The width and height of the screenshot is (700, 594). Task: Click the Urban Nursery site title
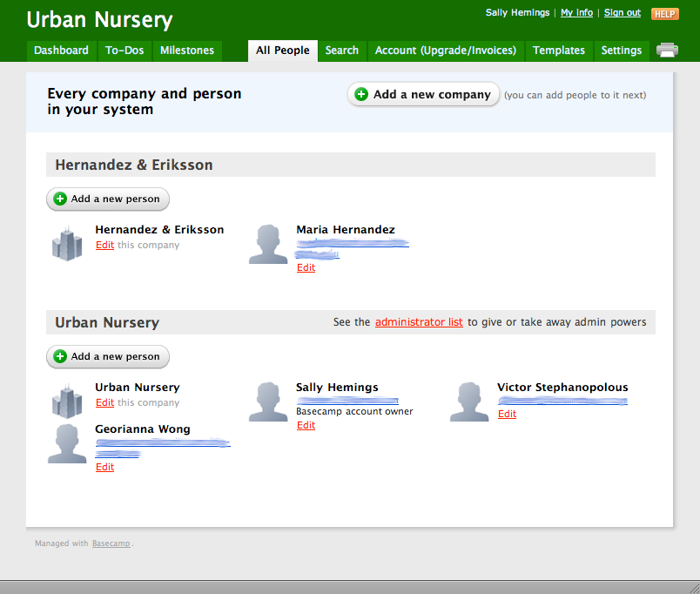[99, 20]
